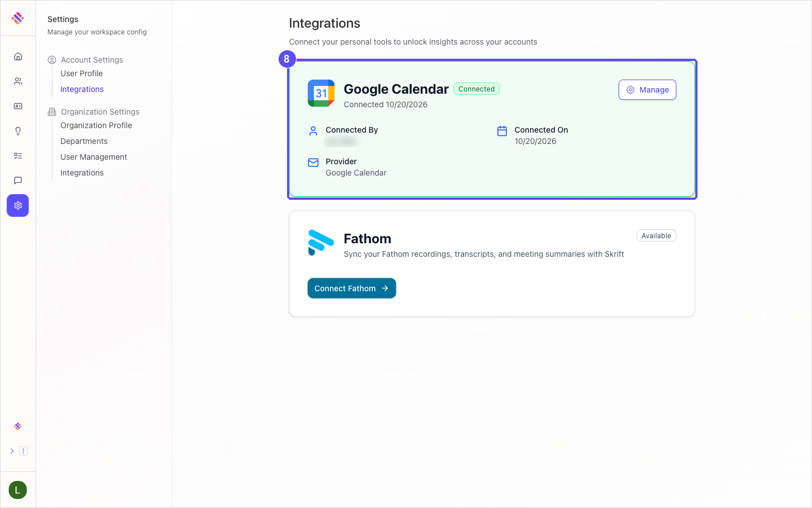Click the Connect Fathom button

352,288
